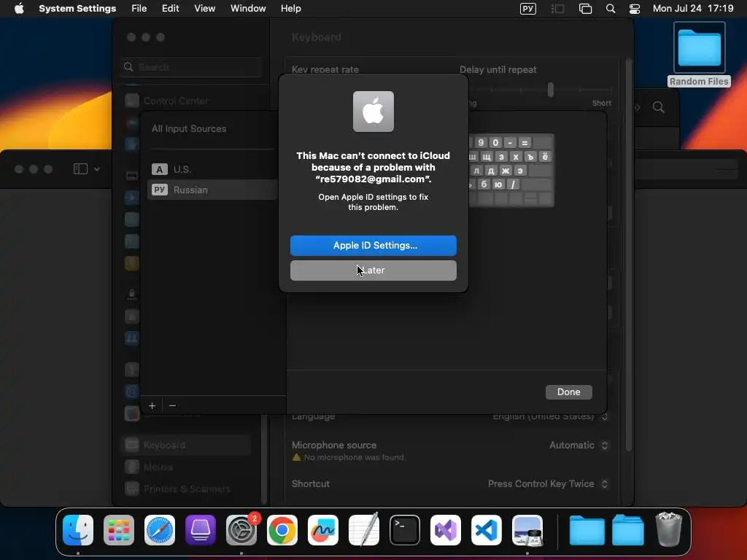Image resolution: width=747 pixels, height=560 pixels.
Task: Open the second folder stack in the Dock
Action: 628,530
